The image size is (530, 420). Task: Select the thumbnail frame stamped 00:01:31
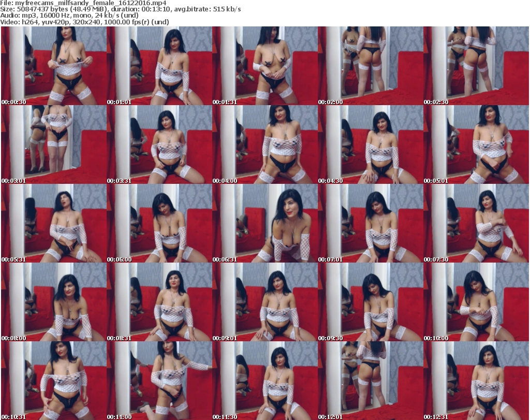coord(264,66)
